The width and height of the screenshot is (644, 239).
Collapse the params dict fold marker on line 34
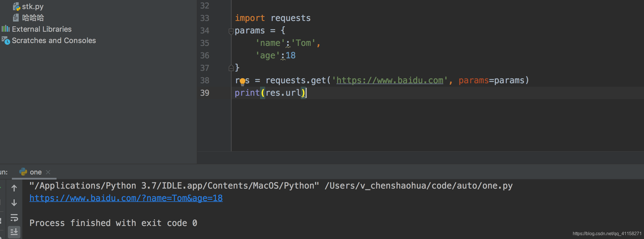tap(231, 31)
